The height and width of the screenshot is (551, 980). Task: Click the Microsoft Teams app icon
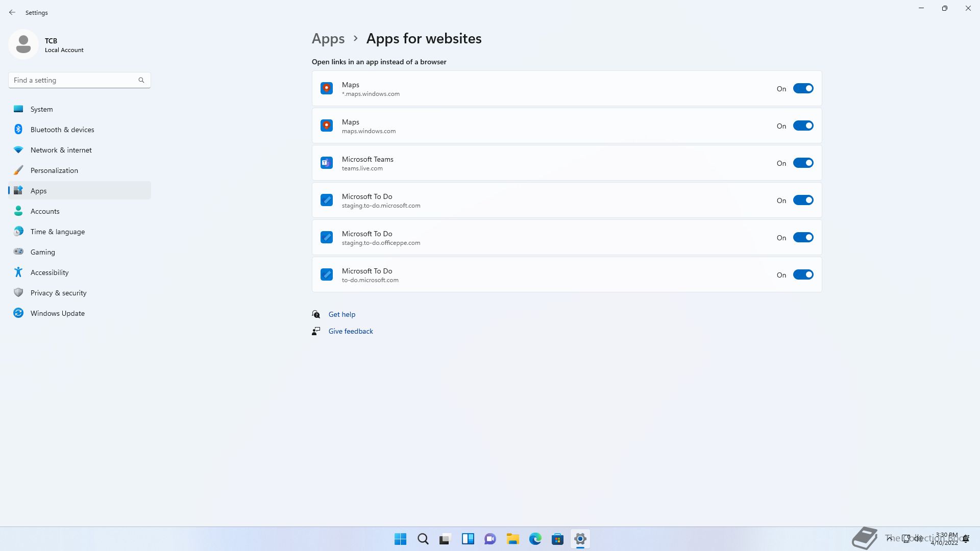point(327,163)
